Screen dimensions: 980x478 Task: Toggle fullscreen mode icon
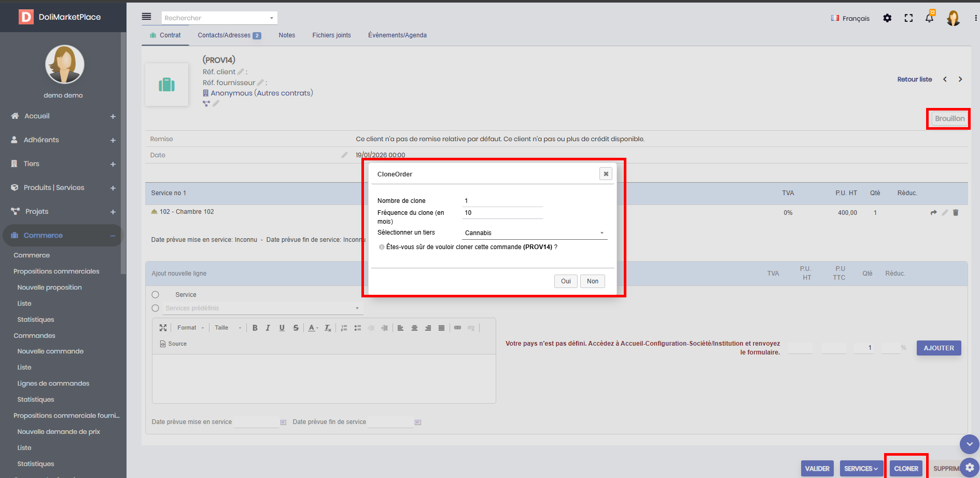(908, 18)
